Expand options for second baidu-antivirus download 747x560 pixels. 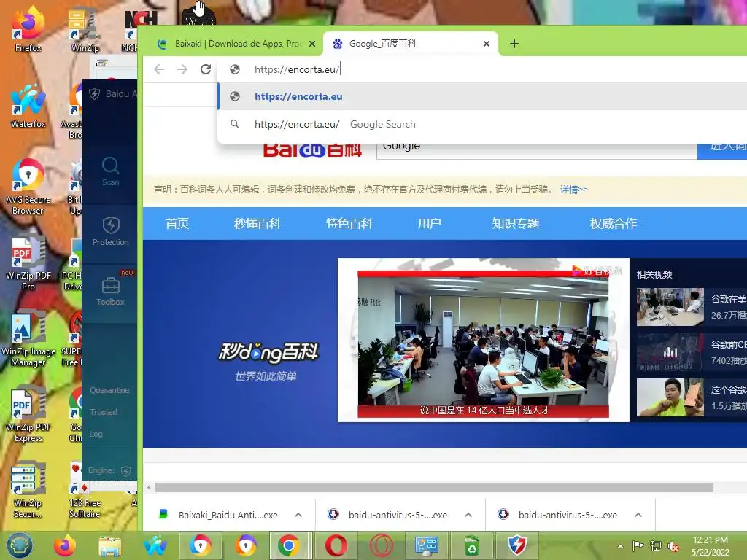click(x=638, y=515)
